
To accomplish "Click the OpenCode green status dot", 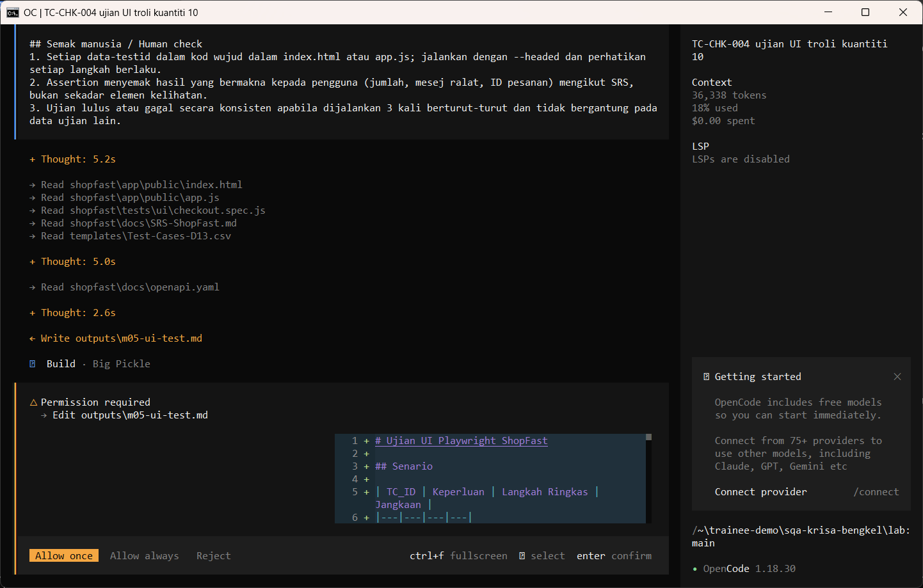I will (x=694, y=569).
